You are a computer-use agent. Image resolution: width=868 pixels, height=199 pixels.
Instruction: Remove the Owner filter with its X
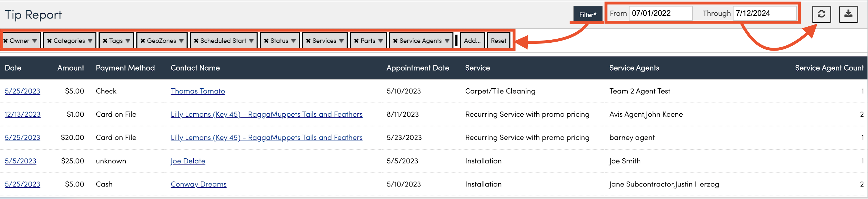point(6,41)
